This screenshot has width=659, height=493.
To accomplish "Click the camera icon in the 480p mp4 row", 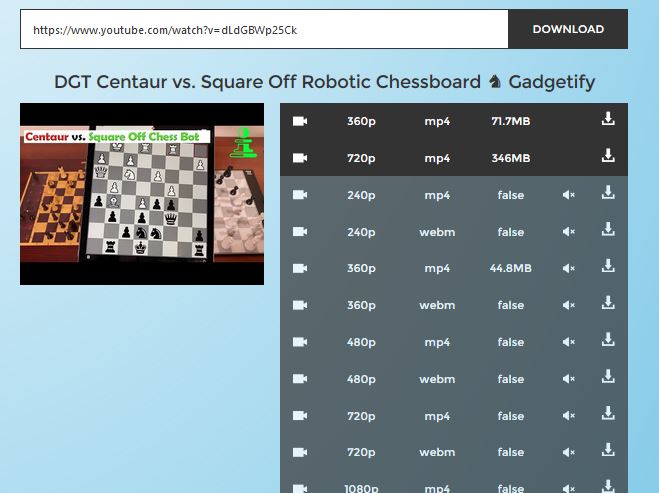I will coord(300,342).
